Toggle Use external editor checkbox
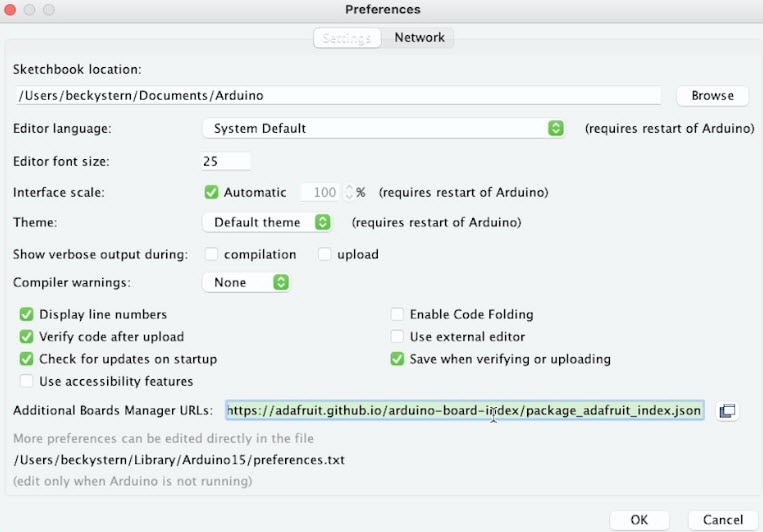763x532 pixels. [x=397, y=337]
